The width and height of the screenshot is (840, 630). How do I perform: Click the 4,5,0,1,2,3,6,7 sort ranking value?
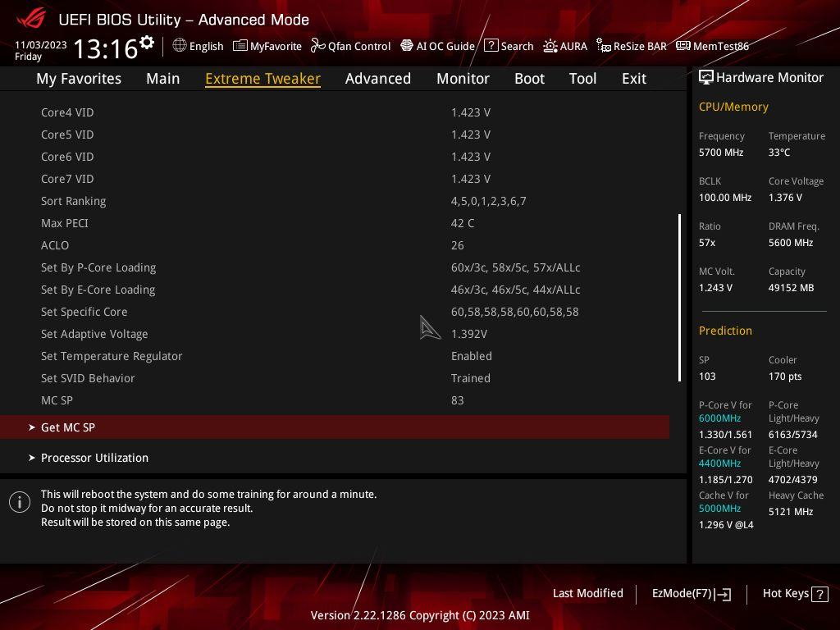[489, 201]
